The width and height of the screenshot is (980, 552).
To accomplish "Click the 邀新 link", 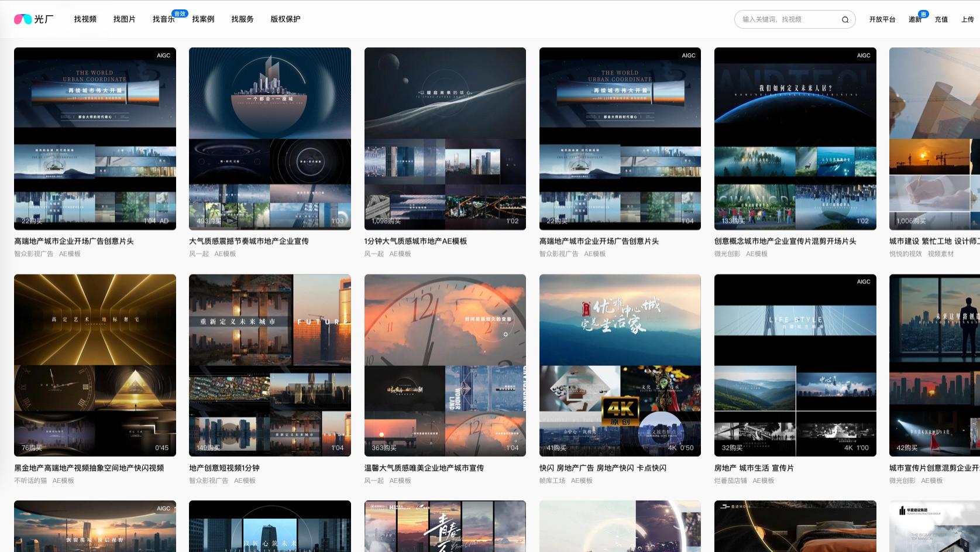I will click(915, 19).
